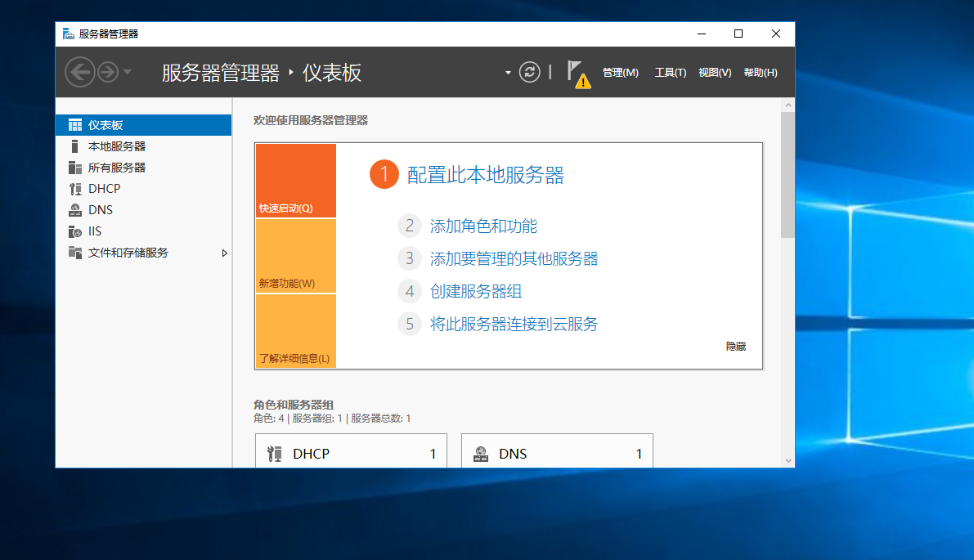Open notifications flag with warning
The height and width of the screenshot is (560, 974).
578,74
